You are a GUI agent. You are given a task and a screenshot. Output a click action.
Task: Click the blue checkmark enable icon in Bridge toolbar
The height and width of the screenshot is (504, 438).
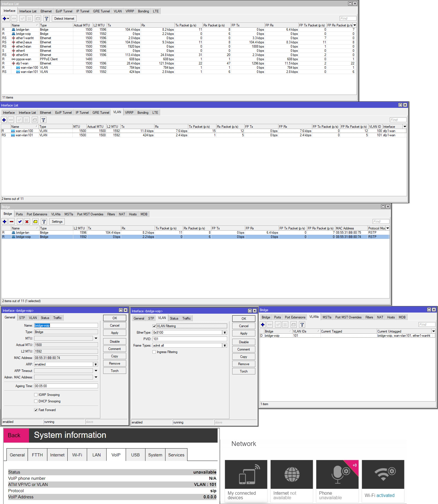click(20, 222)
